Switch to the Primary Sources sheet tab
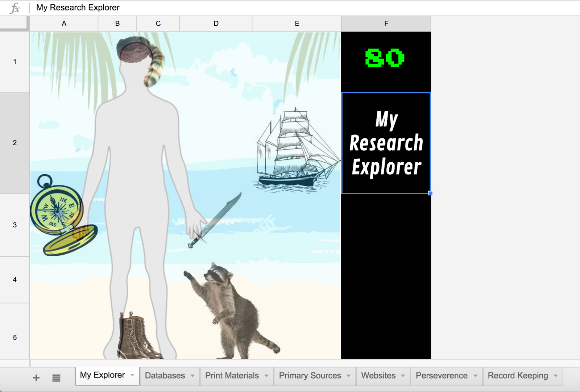This screenshot has height=392, width=580. pyautogui.click(x=310, y=376)
